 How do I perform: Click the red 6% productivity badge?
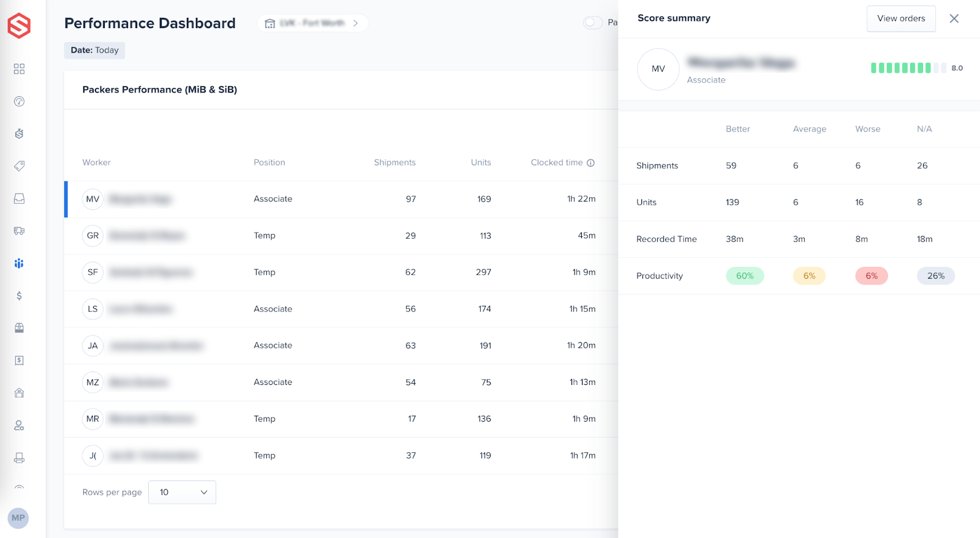[872, 276]
